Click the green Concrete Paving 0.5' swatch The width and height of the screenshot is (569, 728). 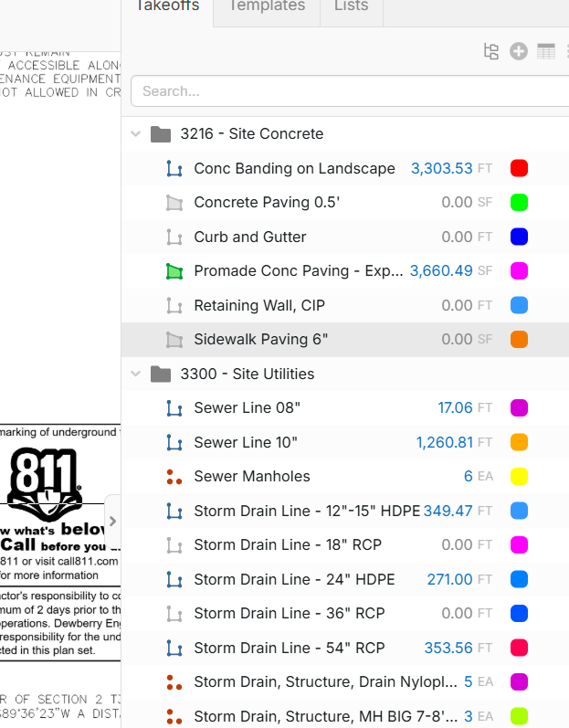(519, 203)
